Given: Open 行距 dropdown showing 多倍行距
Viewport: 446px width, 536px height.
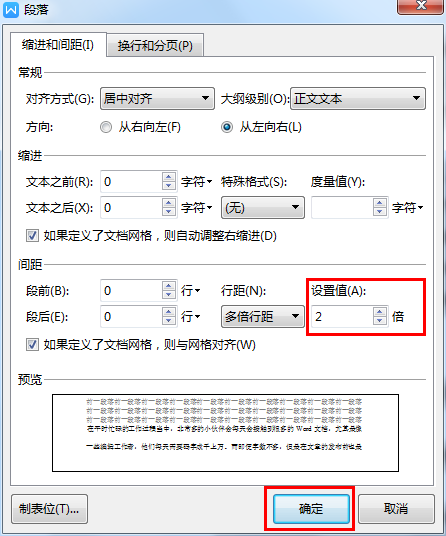Looking at the screenshot, I should pos(262,317).
